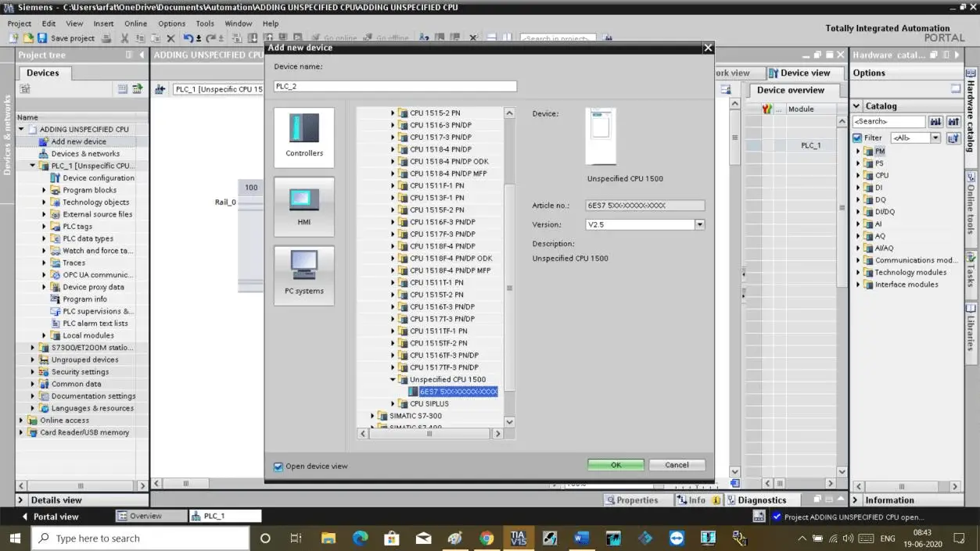980x551 pixels.
Task: Open File Explorer from taskbar
Action: coord(328,538)
